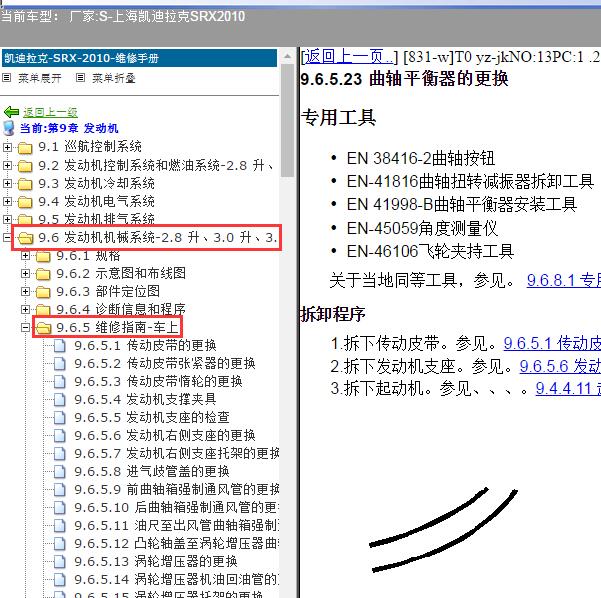Click folder icon of 9.2 发动机控制系统
Screen dimensions: 601x598
(25, 166)
